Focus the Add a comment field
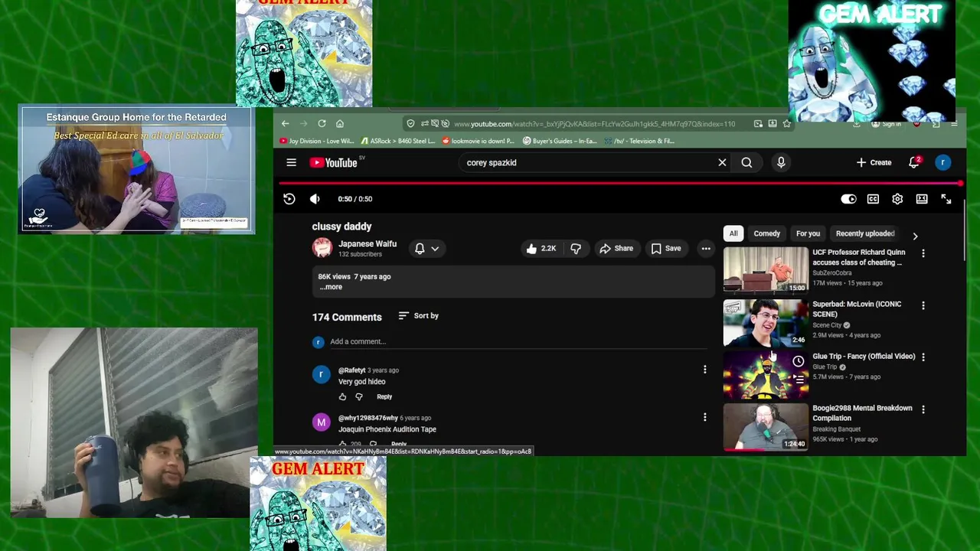 click(x=518, y=342)
